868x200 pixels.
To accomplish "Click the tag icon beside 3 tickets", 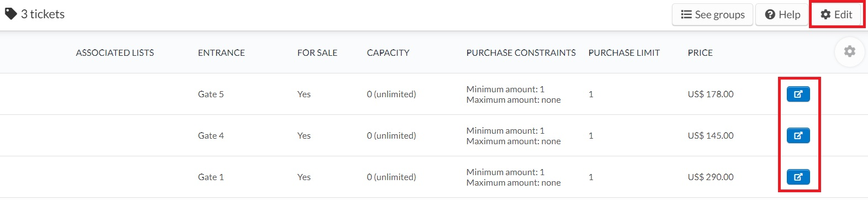I will tap(10, 14).
